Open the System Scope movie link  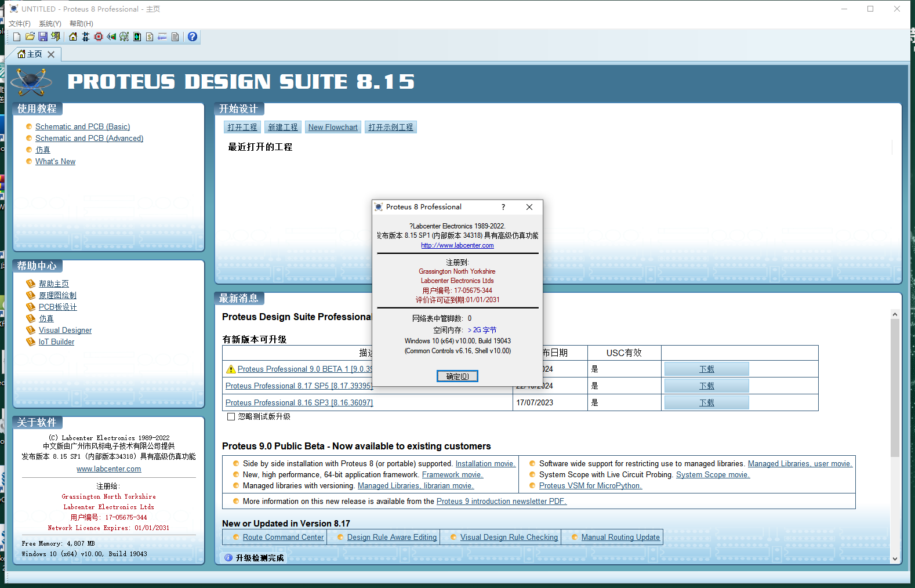[x=713, y=474]
